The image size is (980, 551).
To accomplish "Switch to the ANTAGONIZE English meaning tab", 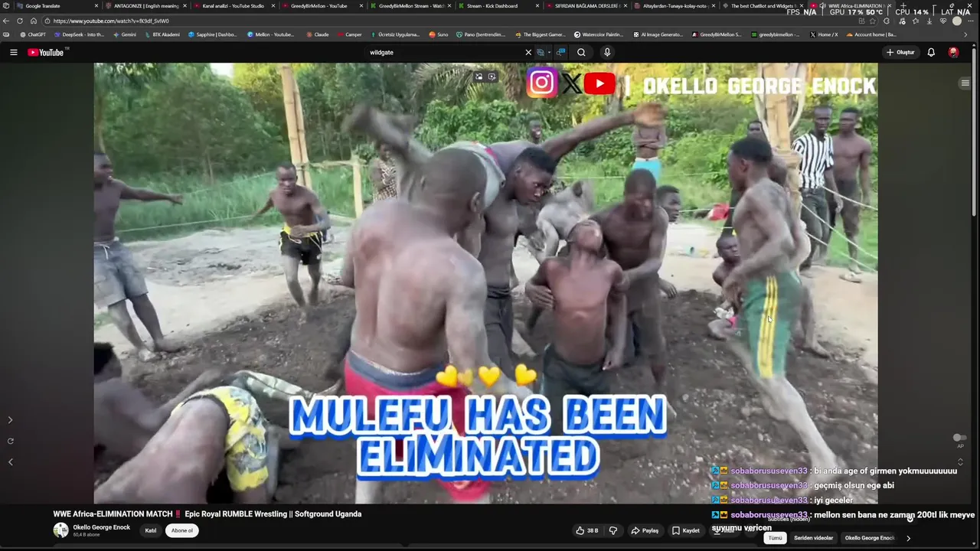I will (146, 5).
